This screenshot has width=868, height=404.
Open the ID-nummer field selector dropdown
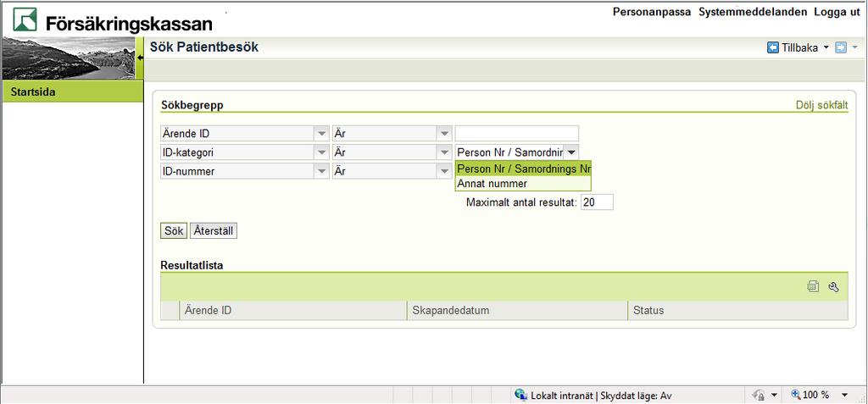[x=321, y=171]
